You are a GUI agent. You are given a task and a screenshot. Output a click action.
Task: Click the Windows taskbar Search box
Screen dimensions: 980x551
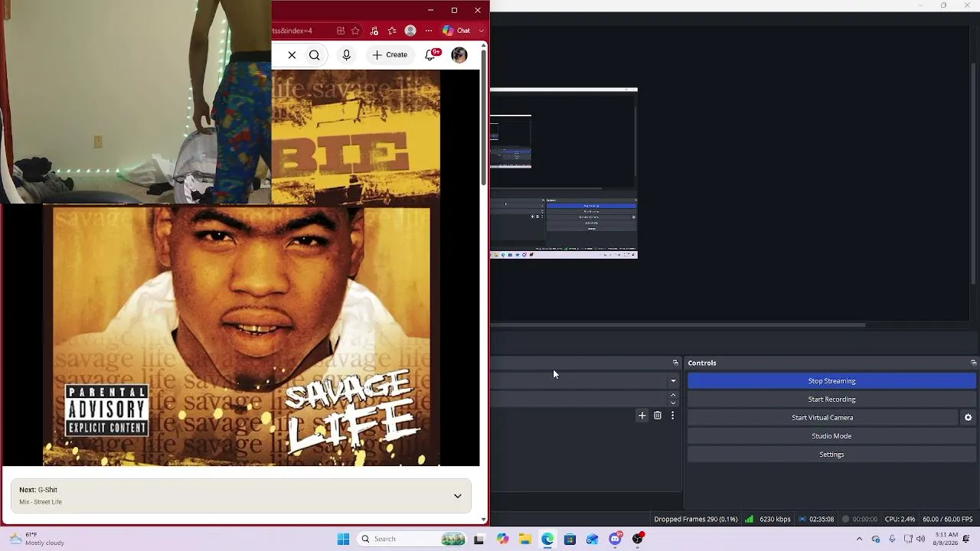[412, 539]
